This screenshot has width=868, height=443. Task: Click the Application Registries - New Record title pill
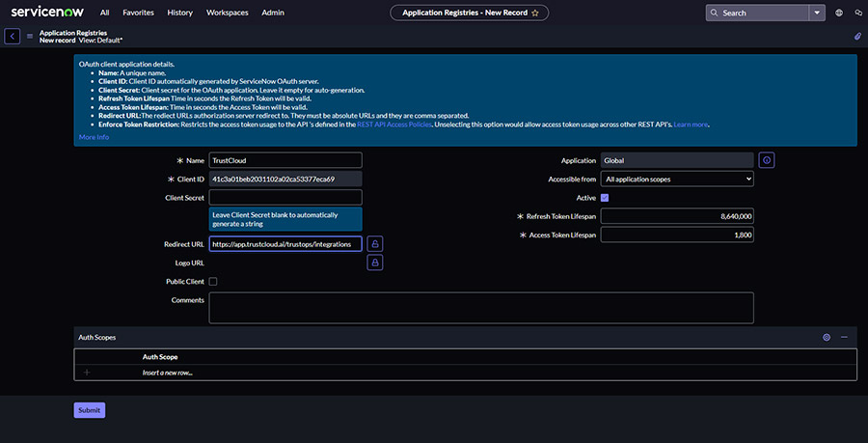(470, 13)
